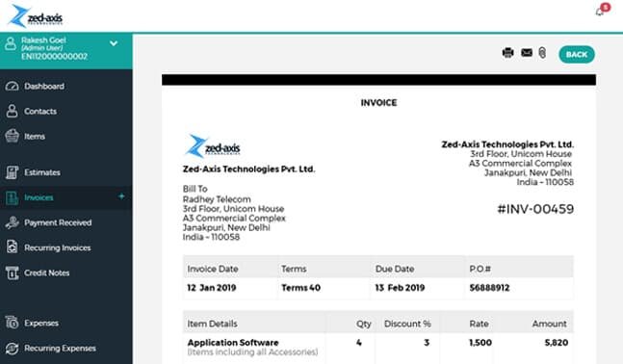Go to Credit Notes
Screen dimensions: 623x364
(x=47, y=273)
